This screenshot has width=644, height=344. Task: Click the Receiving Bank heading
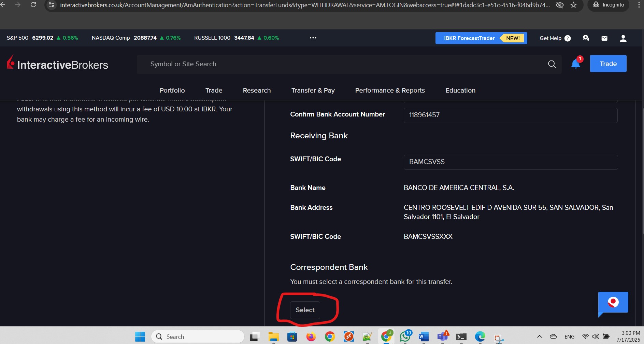tap(319, 136)
